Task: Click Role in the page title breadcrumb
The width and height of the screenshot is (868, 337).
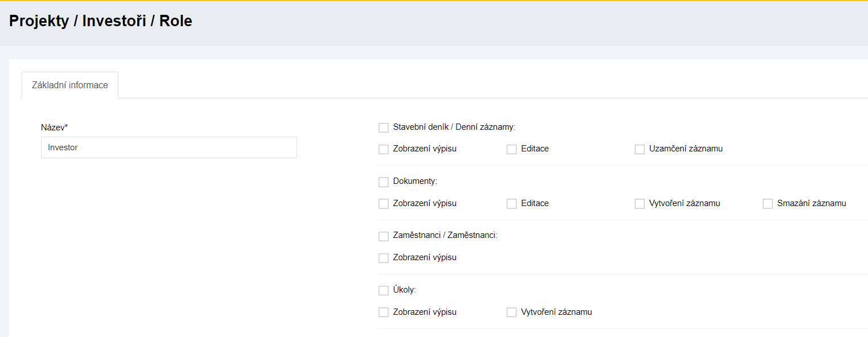Action: pyautogui.click(x=176, y=22)
